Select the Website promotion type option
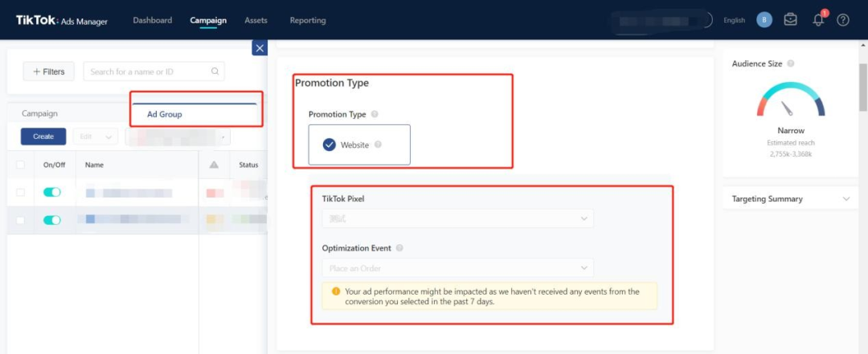This screenshot has height=354, width=868. (x=359, y=145)
